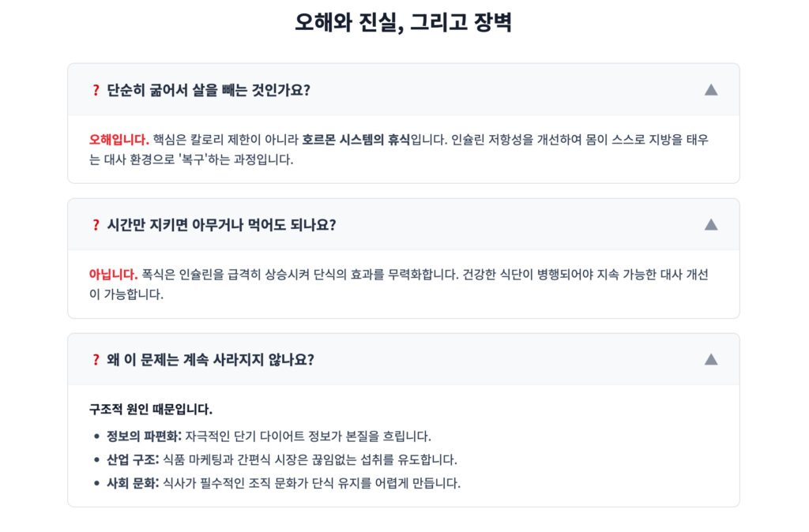
Task: Toggle the '시간만 지키면 아무거나 먹어도 되나요?' header
Action: point(221,225)
